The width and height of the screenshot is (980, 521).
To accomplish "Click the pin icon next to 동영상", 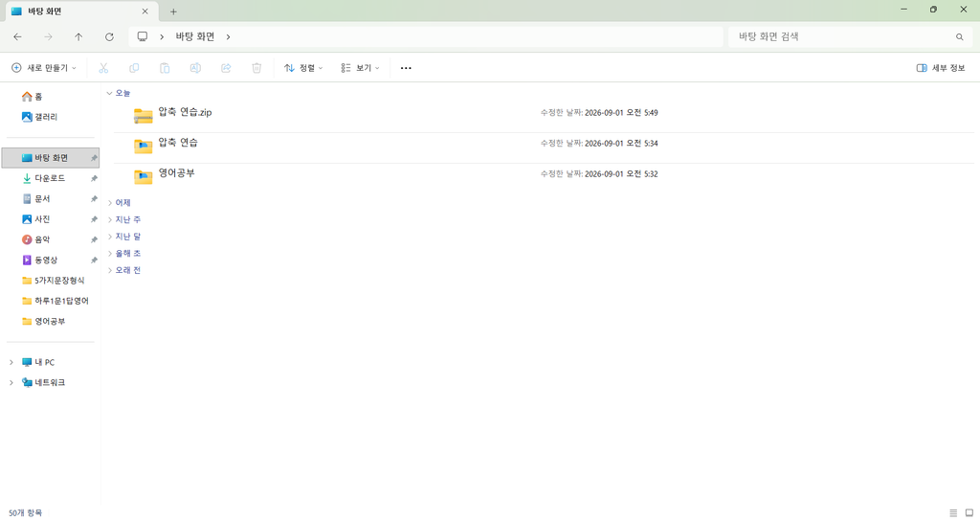I will point(94,260).
